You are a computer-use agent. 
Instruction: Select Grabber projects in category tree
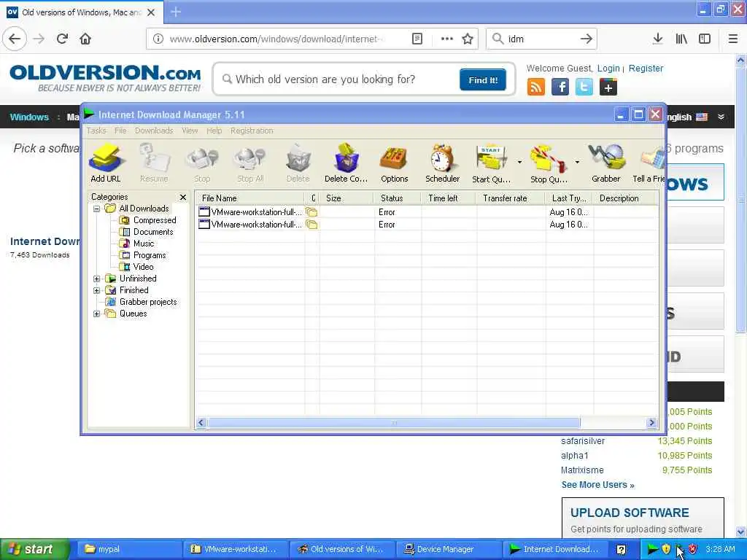(142, 302)
